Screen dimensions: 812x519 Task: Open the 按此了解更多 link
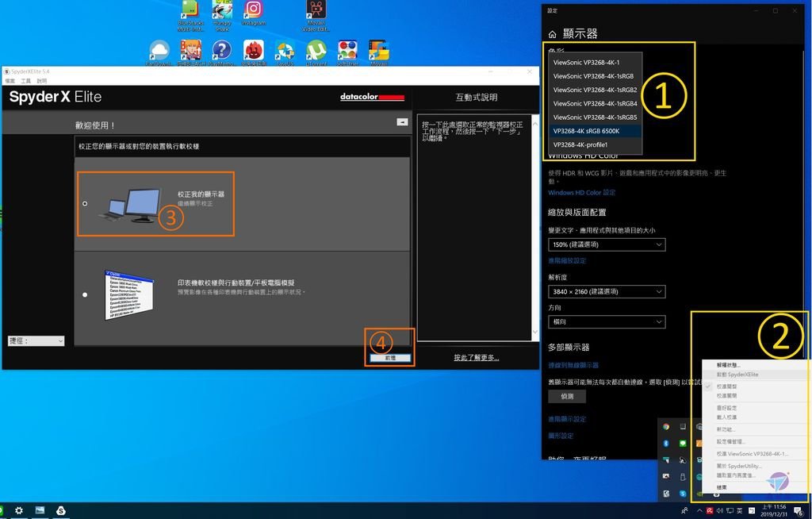(477, 357)
